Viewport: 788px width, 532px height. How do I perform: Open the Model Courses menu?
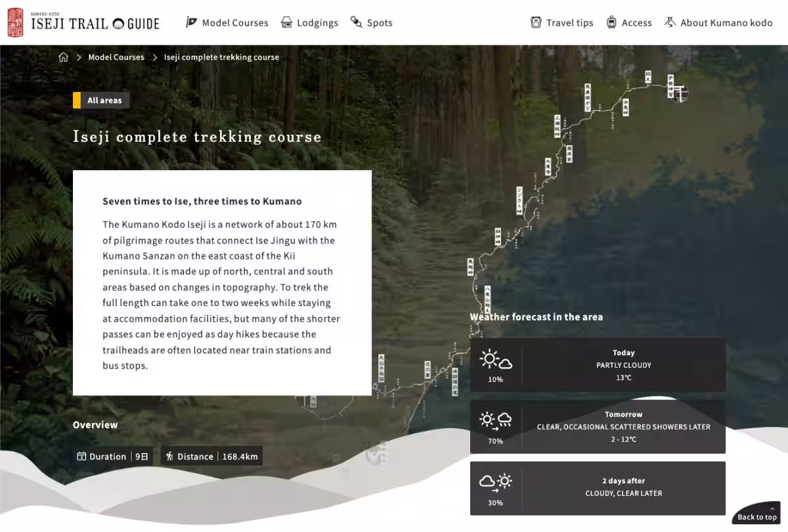(x=235, y=23)
